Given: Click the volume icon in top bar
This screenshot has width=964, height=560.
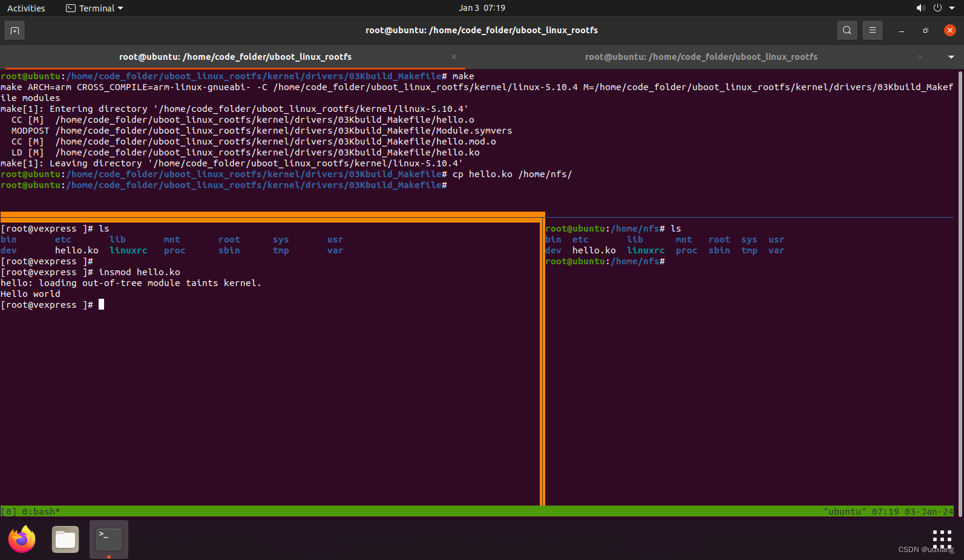Looking at the screenshot, I should pos(920,8).
